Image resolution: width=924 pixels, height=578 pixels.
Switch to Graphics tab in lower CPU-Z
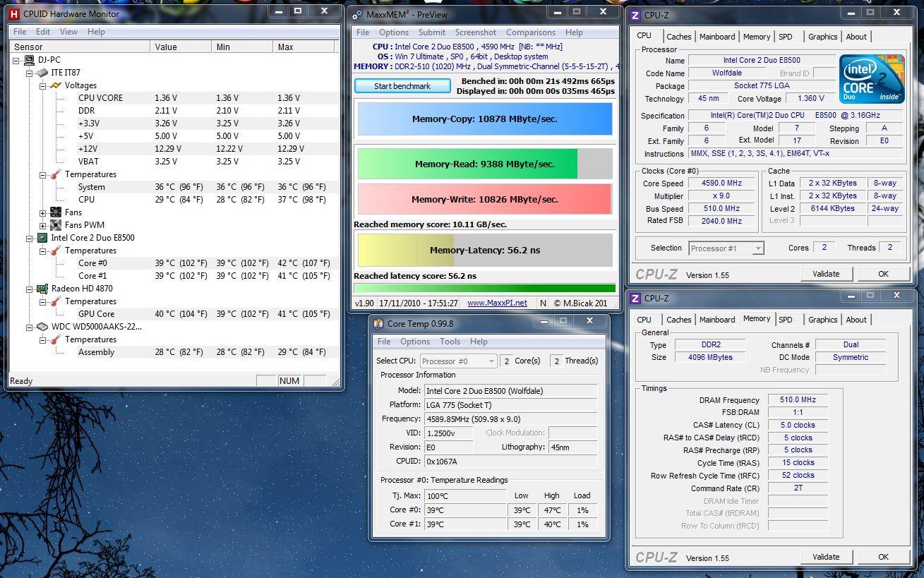point(823,320)
